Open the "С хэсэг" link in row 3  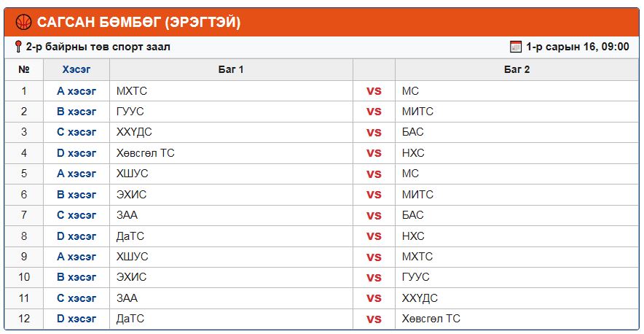[76, 132]
